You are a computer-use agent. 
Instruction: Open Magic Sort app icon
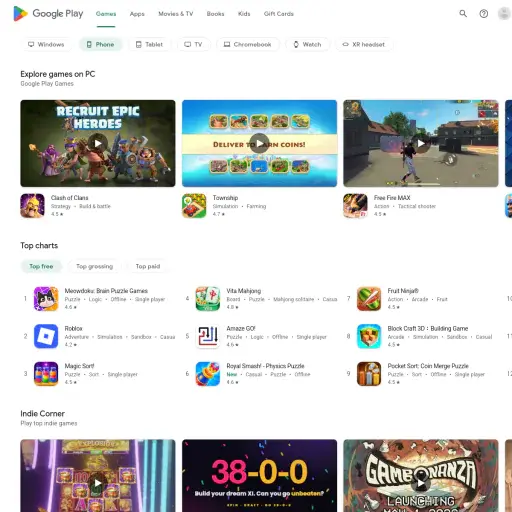click(x=46, y=374)
